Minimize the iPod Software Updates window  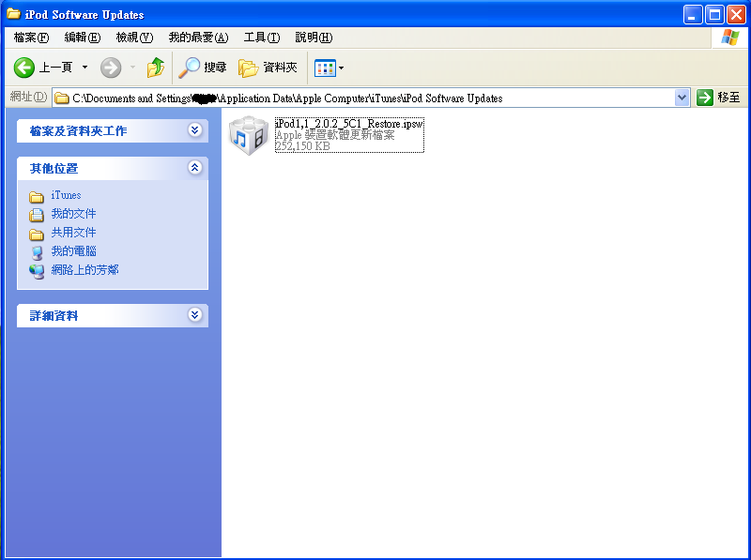click(x=692, y=15)
